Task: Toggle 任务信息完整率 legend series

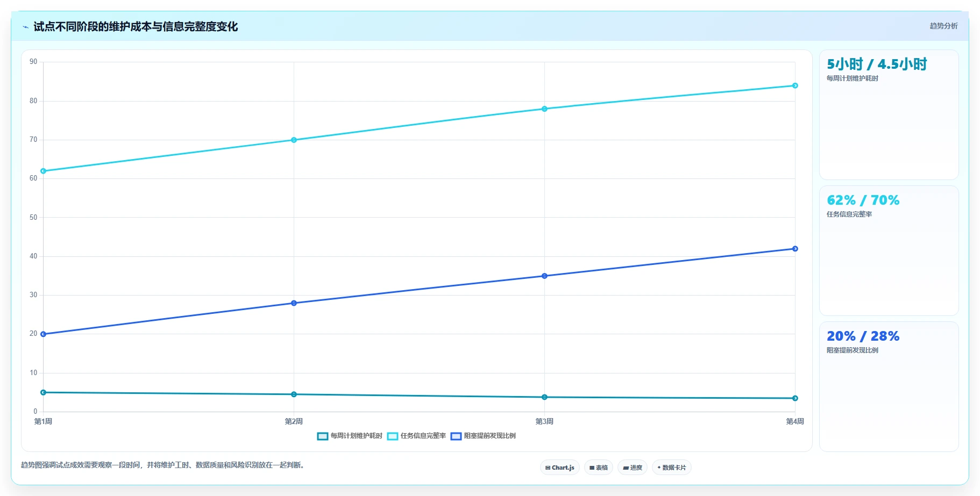Action: (x=416, y=436)
